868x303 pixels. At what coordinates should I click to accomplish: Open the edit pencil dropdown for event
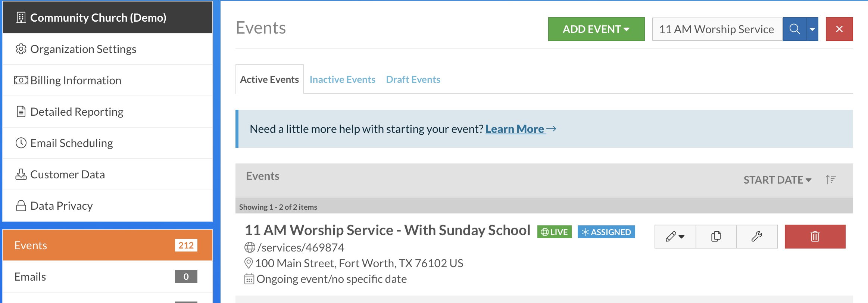point(675,237)
